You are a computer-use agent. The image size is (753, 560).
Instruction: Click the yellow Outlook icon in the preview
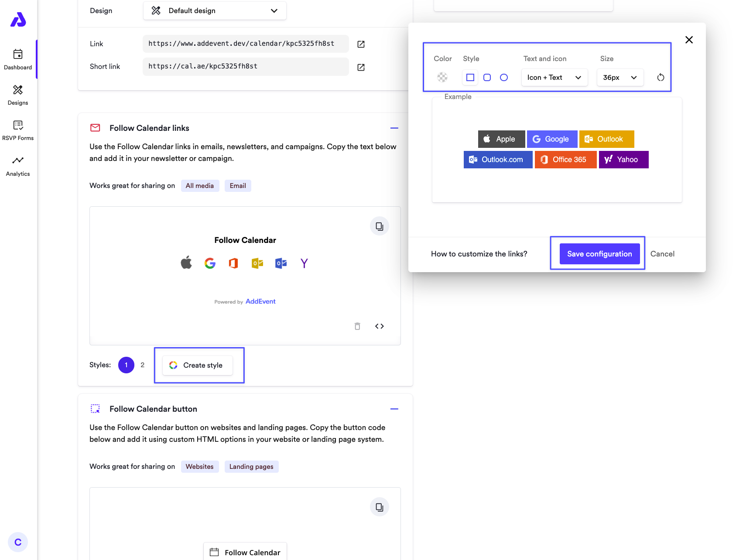coord(257,263)
